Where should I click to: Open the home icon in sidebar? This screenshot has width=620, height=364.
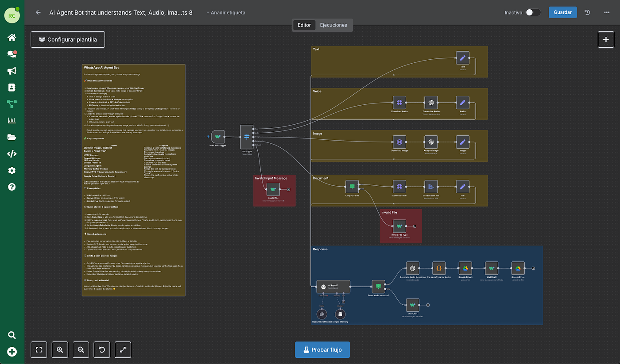click(x=12, y=37)
